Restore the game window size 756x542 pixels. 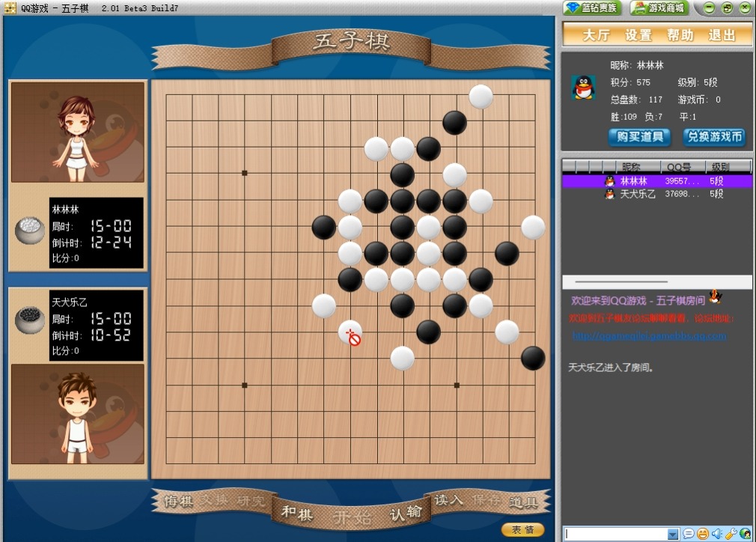click(727, 7)
